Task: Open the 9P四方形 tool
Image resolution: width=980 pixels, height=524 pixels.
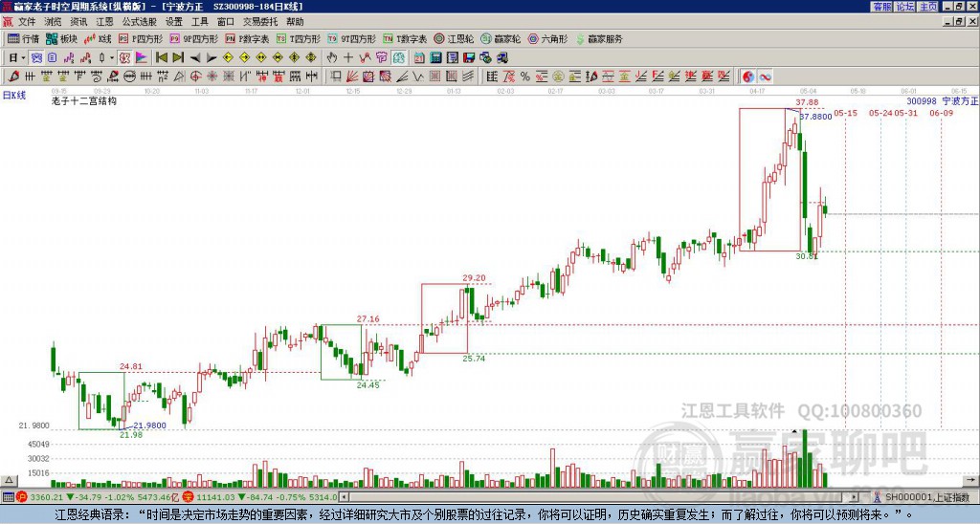Action: [194, 38]
